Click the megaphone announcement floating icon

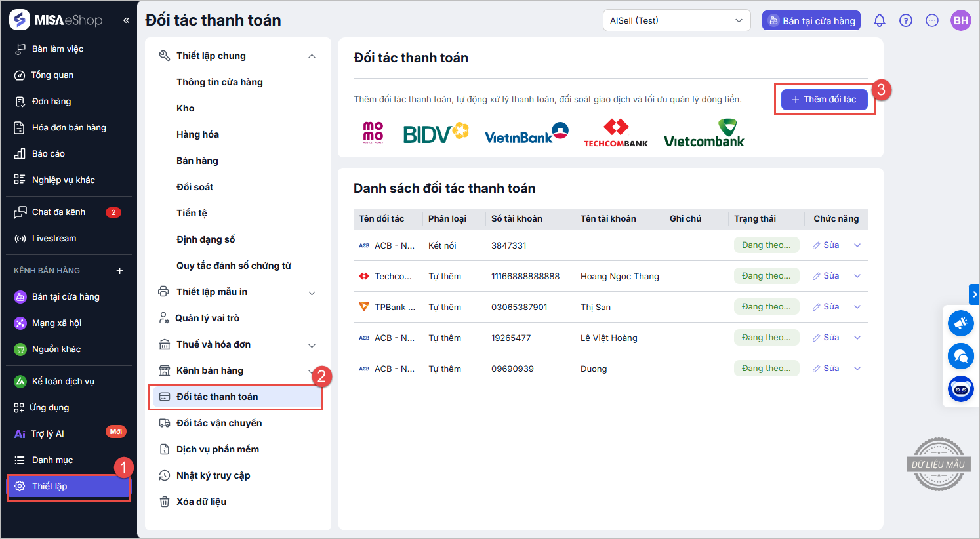(960, 323)
